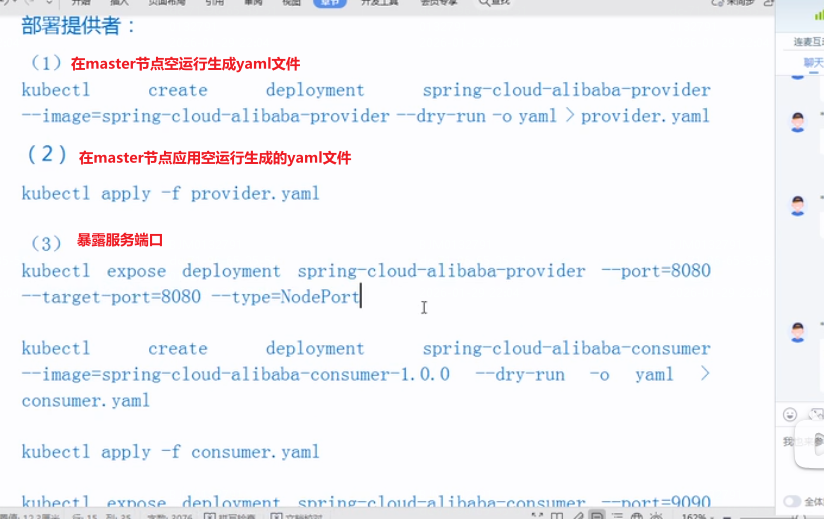Click the step number (2)
Viewport: 824px width, 519px height.
46,154
